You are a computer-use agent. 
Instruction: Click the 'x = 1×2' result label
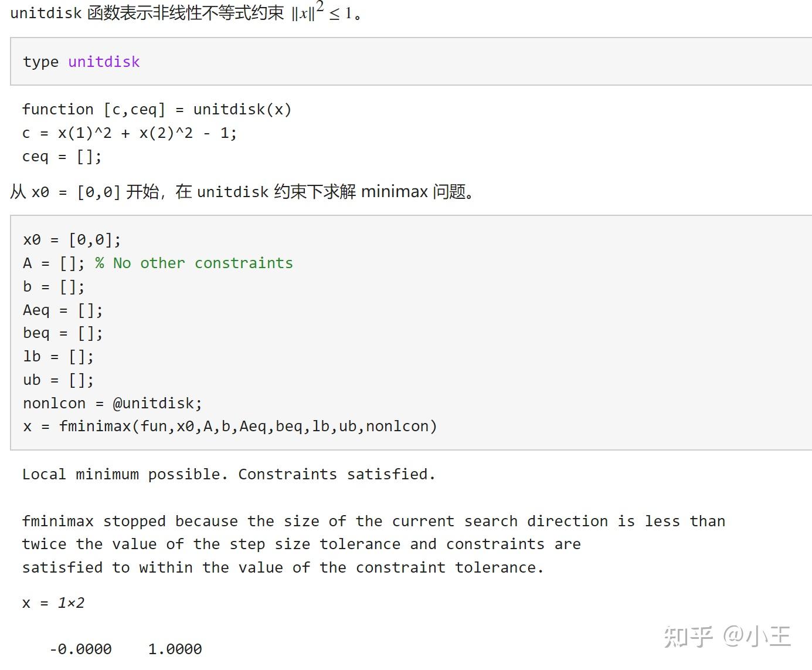(x=53, y=603)
